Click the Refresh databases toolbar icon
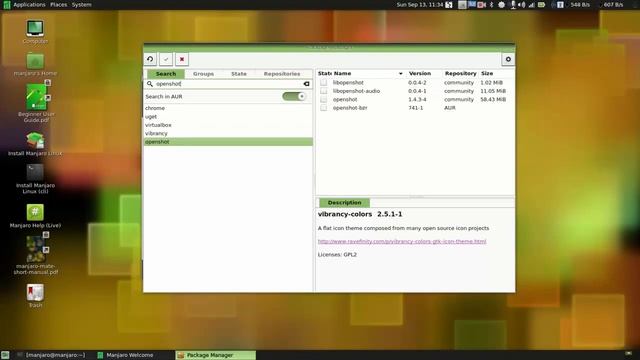 click(x=150, y=59)
